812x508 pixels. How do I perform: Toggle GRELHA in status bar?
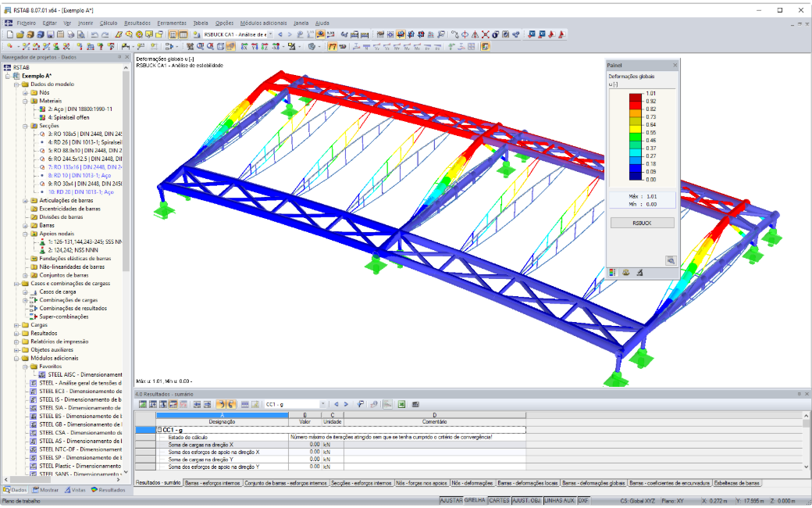(475, 501)
